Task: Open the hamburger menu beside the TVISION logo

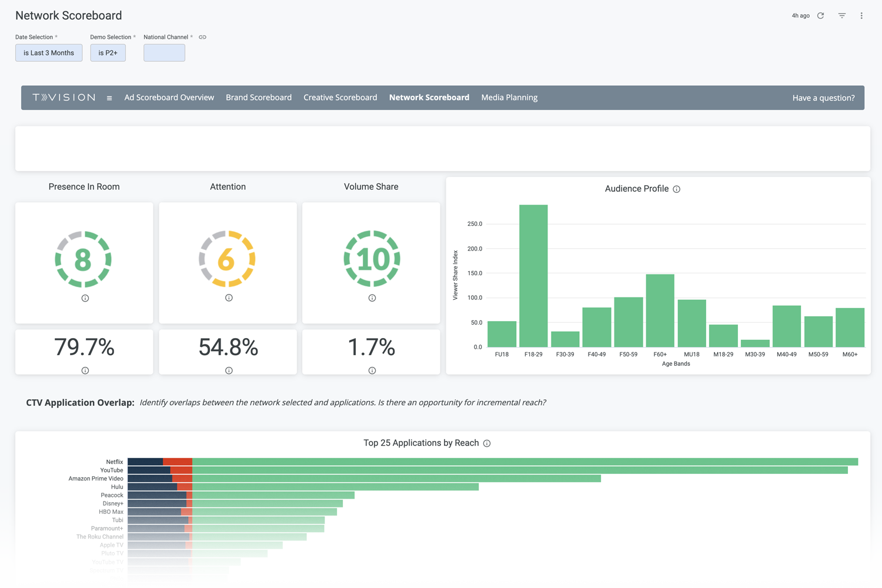Action: [x=109, y=98]
